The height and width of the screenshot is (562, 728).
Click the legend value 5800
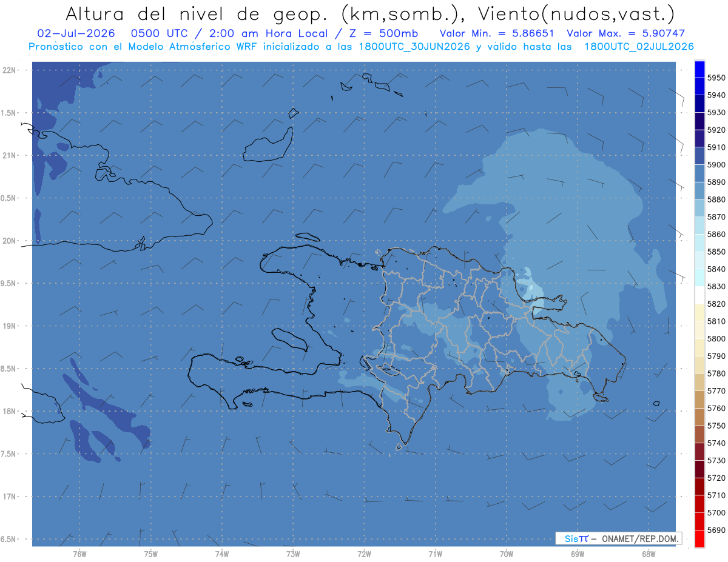point(716,338)
